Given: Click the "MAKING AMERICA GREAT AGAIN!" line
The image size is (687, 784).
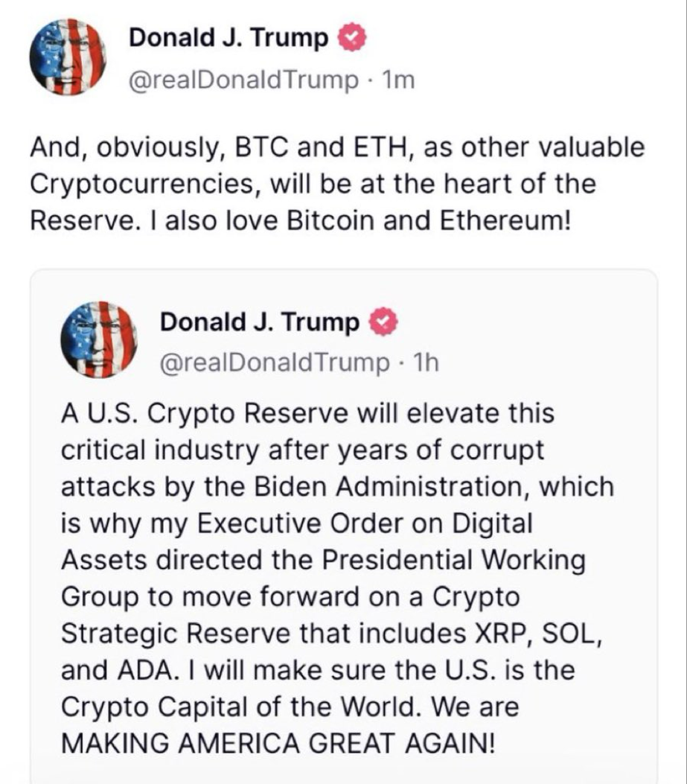Looking at the screenshot, I should coord(275,744).
